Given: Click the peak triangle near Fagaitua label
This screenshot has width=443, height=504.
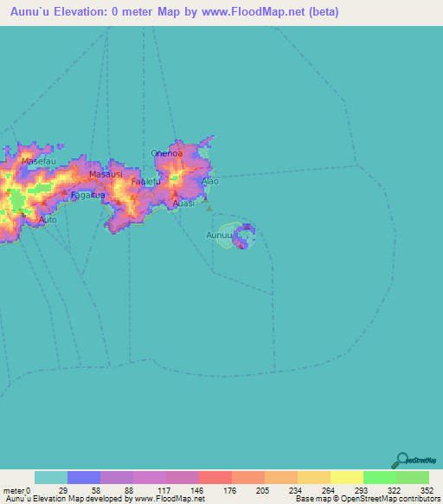Looking at the screenshot, I should [x=64, y=192].
